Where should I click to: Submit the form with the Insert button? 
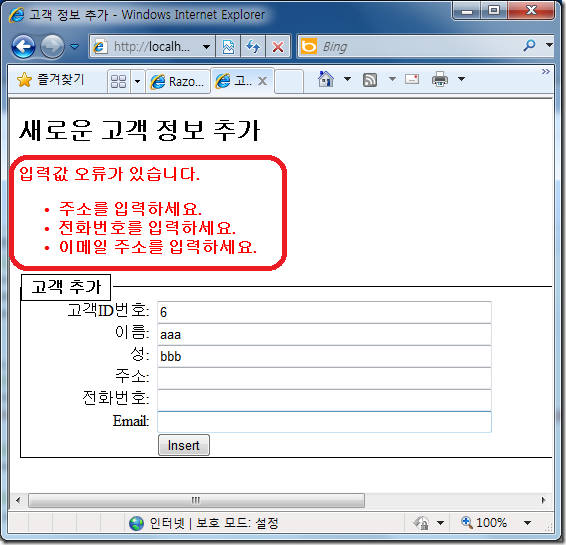coord(184,445)
